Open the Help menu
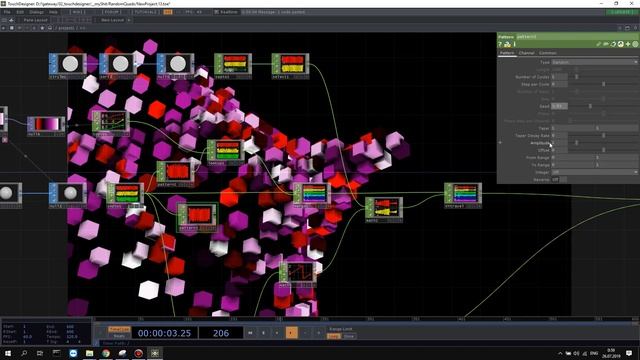Viewport: 640px width, 360px height. [x=53, y=12]
